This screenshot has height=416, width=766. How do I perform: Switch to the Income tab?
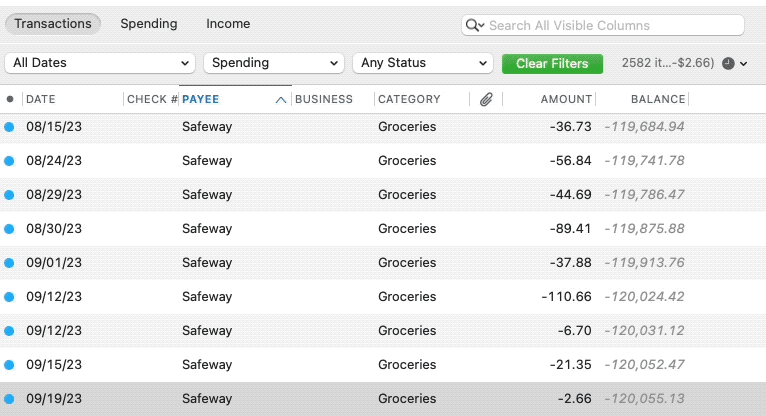click(228, 23)
